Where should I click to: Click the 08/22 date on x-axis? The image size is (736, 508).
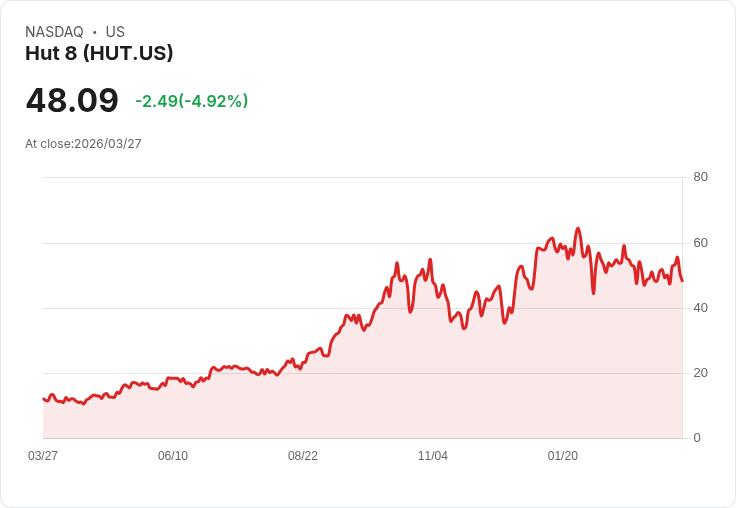[x=303, y=456]
